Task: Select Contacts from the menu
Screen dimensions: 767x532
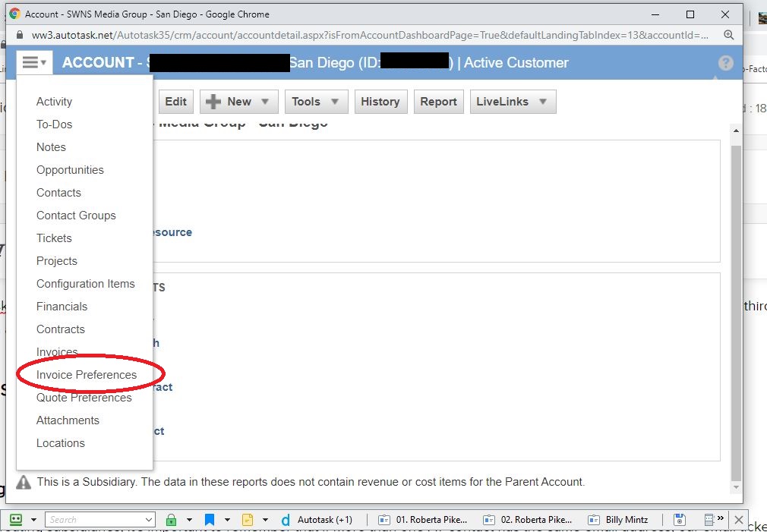Action: tap(58, 193)
